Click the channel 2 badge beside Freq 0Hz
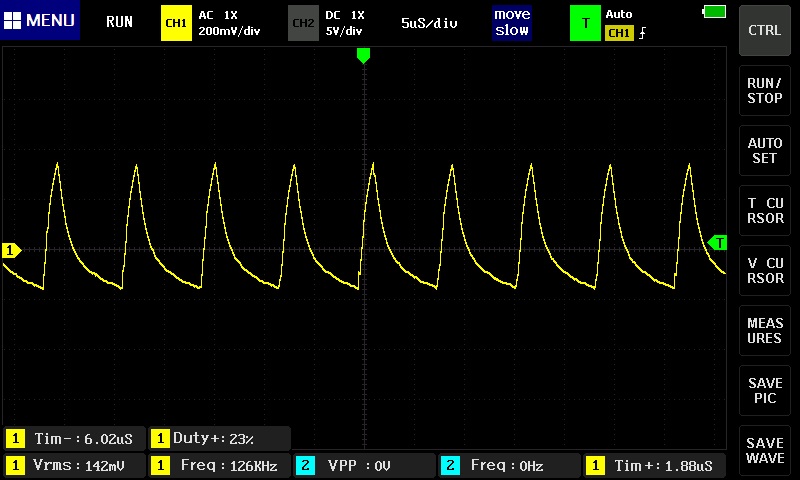This screenshot has height=480, width=800. [450, 465]
